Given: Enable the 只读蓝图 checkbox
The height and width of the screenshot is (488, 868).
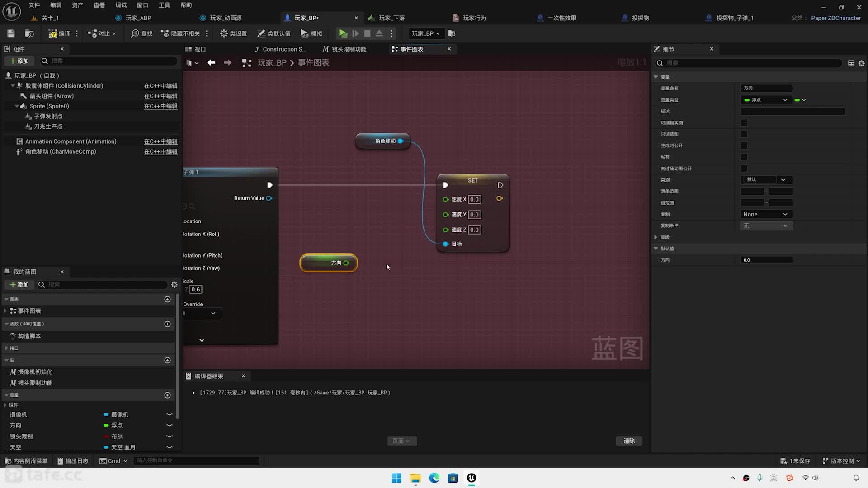Looking at the screenshot, I should (x=744, y=134).
